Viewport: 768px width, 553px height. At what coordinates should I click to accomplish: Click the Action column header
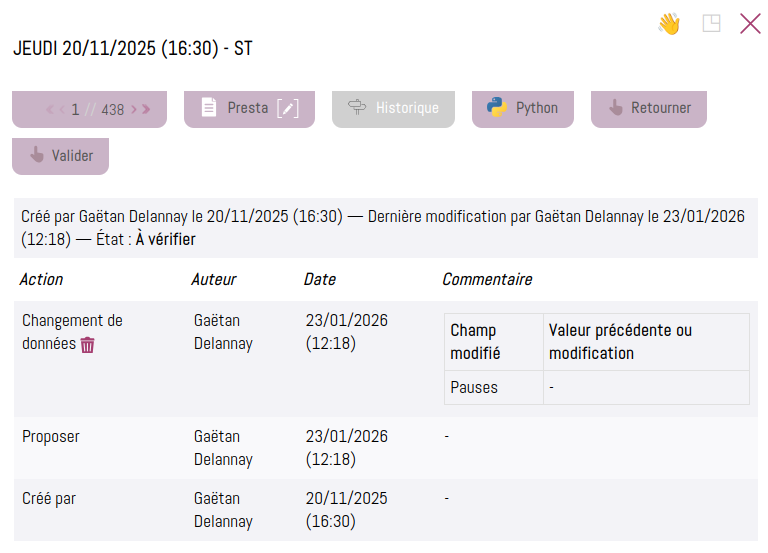[x=42, y=280]
